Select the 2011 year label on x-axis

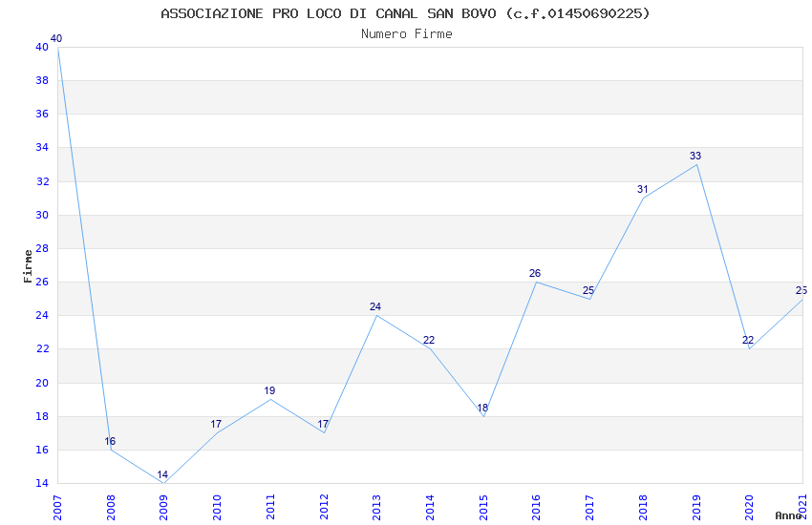tap(270, 508)
